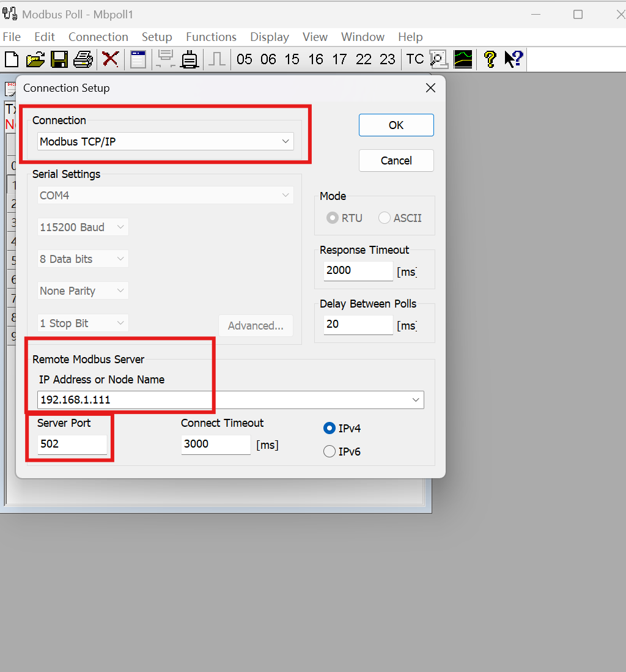Open the File menu
The height and width of the screenshot is (672, 626).
tap(12, 37)
